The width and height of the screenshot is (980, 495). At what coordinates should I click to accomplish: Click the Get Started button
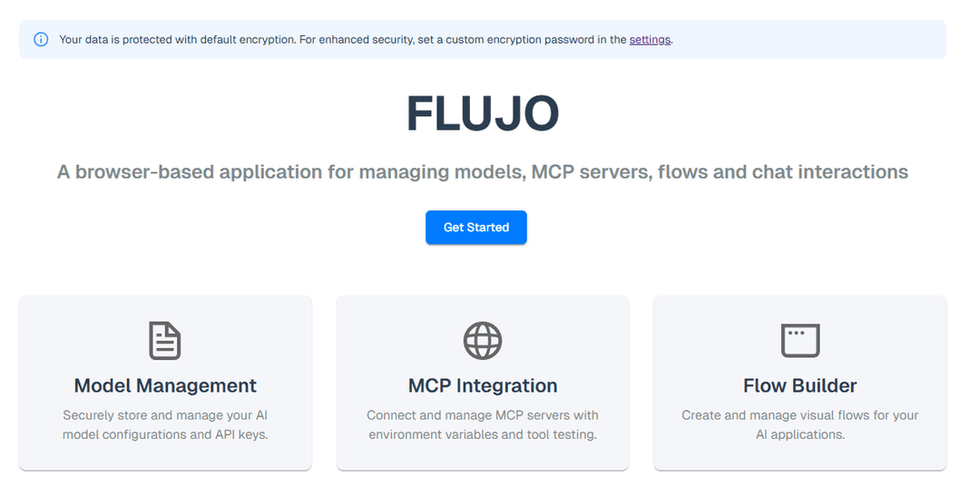pyautogui.click(x=476, y=228)
